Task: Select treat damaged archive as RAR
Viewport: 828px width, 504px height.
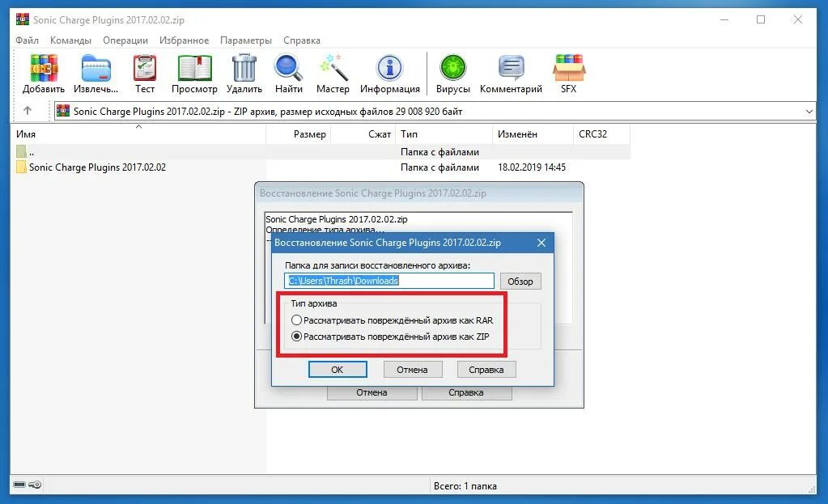Action: (x=296, y=320)
